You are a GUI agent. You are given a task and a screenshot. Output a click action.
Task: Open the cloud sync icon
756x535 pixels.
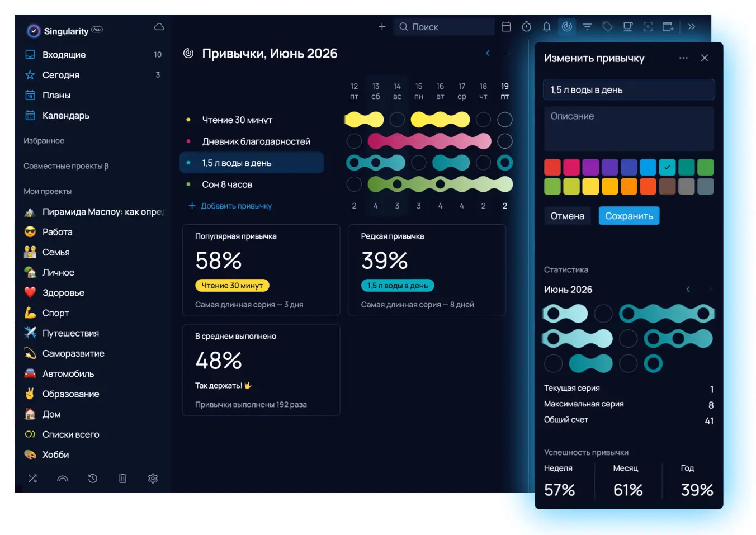159,27
